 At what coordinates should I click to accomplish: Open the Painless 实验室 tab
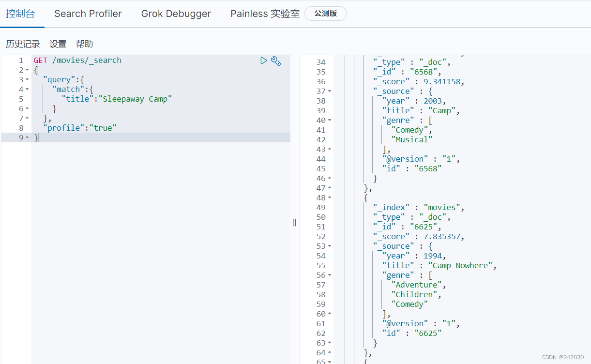[x=265, y=14]
